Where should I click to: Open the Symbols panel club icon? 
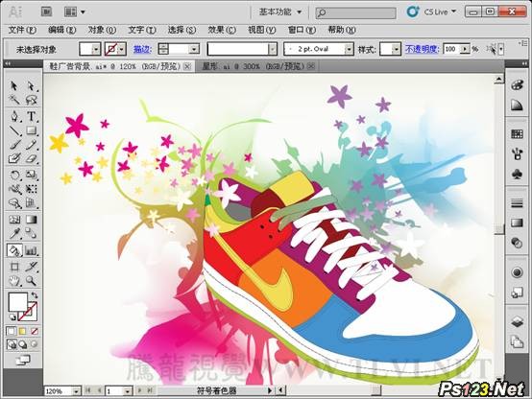(517, 175)
